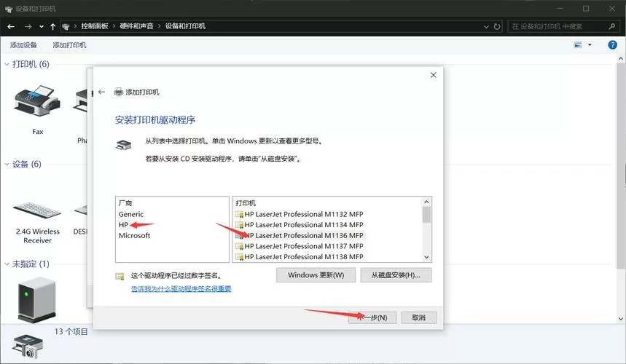
Task: Click 取消 button
Action: [x=418, y=317]
